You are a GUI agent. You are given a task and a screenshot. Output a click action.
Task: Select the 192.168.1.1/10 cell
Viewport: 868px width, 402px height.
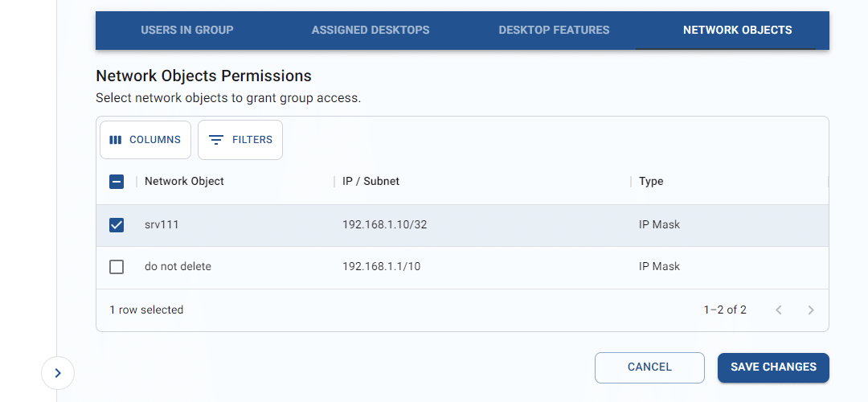click(382, 266)
